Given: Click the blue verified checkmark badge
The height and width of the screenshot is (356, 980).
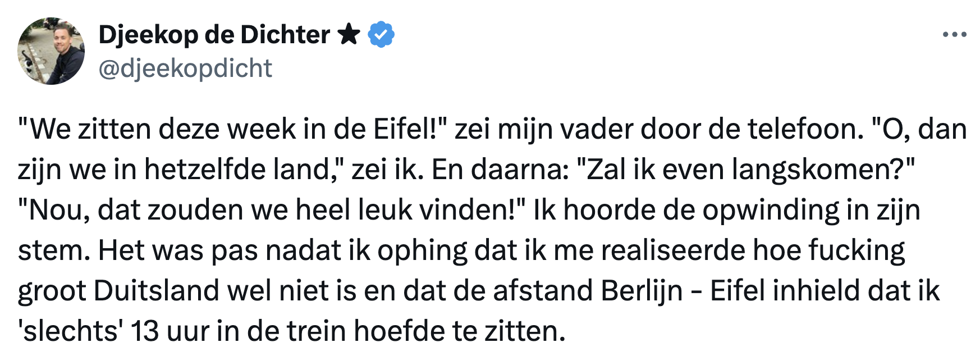Looking at the screenshot, I should pyautogui.click(x=381, y=35).
